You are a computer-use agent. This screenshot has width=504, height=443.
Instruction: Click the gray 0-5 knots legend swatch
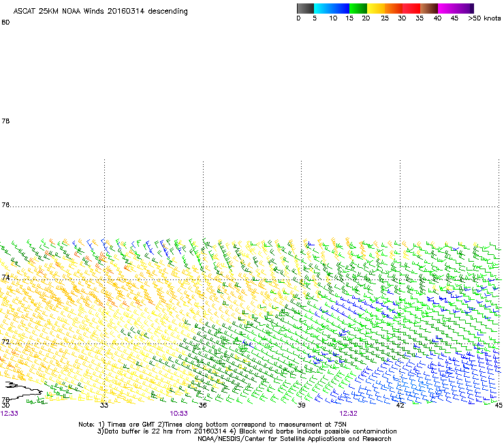(x=305, y=8)
